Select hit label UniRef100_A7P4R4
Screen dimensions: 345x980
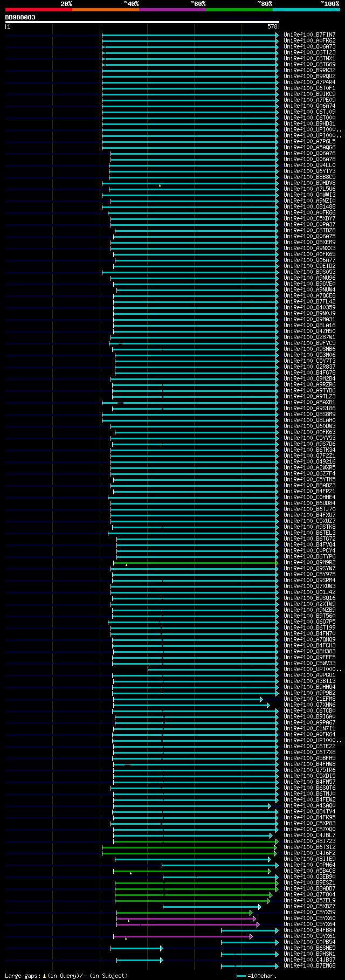(x=309, y=82)
